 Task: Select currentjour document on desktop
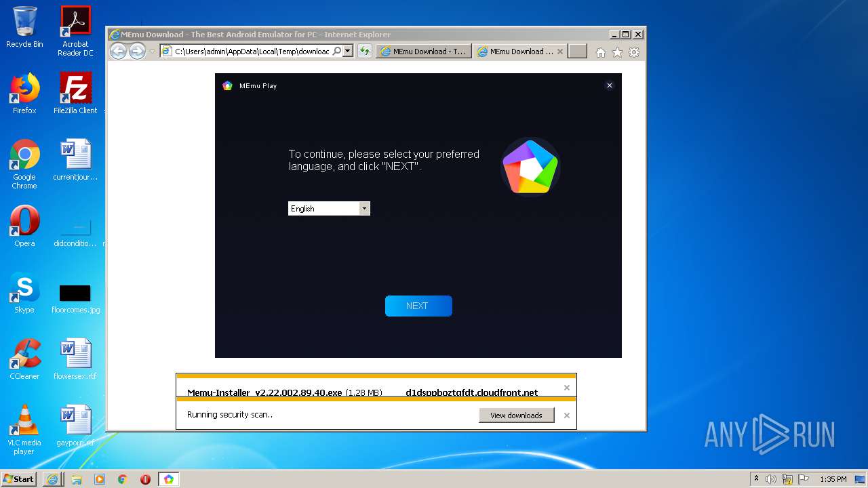tap(75, 160)
